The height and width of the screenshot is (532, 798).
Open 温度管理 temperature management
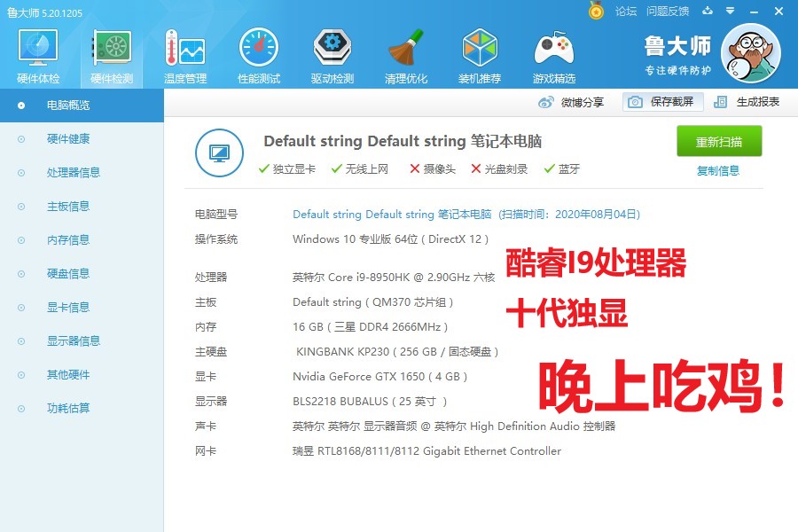click(184, 56)
